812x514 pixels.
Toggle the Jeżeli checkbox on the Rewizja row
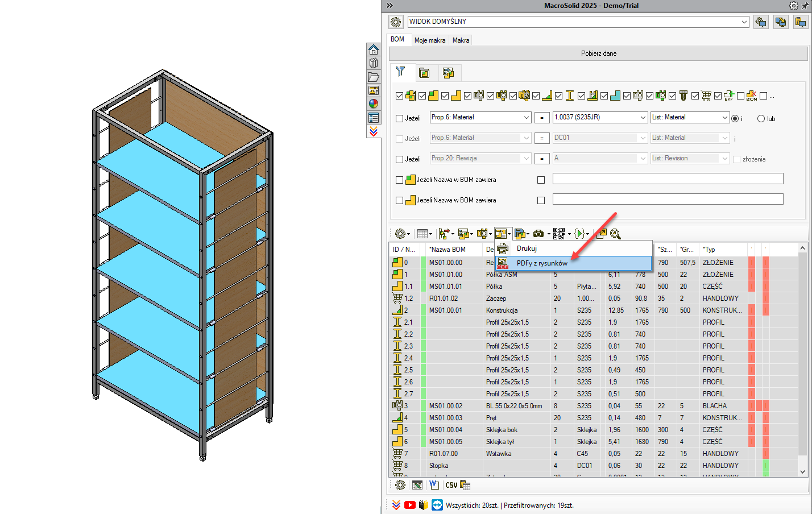399,159
